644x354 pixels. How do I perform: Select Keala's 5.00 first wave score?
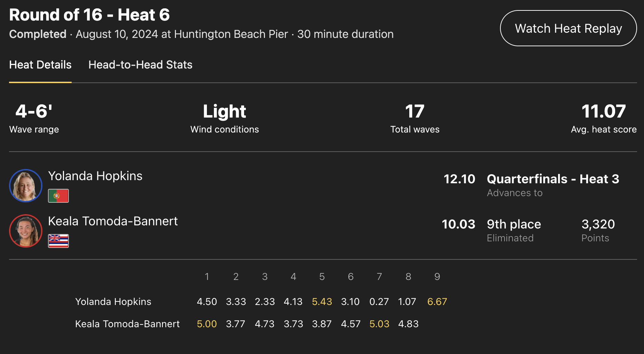pos(207,324)
